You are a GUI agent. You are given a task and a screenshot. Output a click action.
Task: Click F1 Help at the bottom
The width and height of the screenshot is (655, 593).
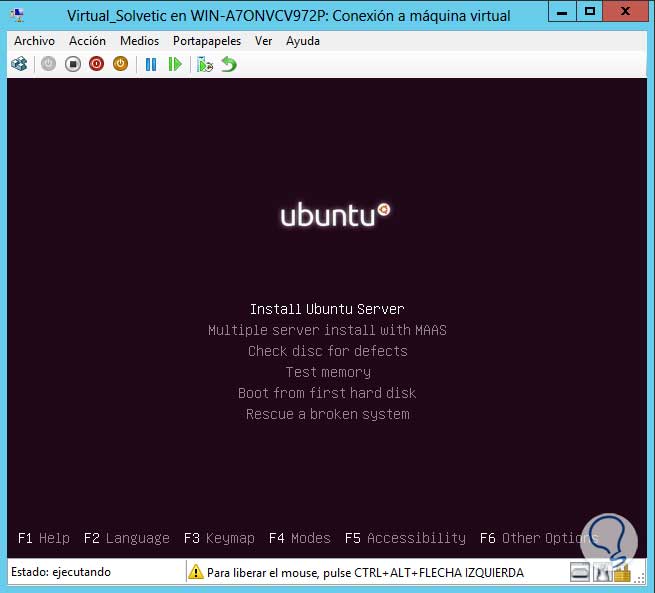coord(44,538)
